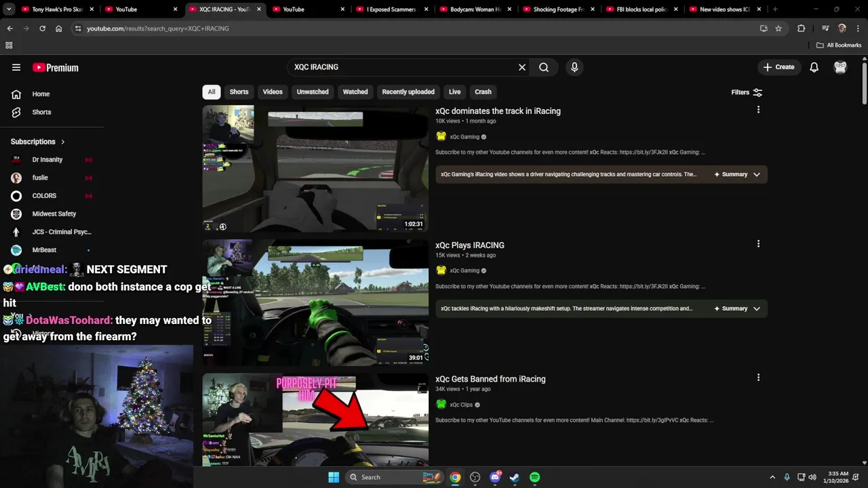Open more options for 'xQc Gets Banned'
Screen dimensions: 868x488
(x=758, y=378)
